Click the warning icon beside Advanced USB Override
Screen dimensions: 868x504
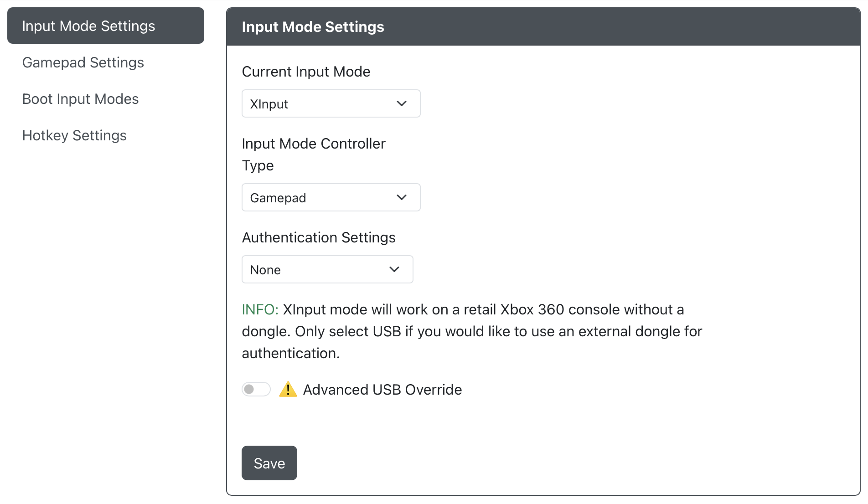pos(288,389)
